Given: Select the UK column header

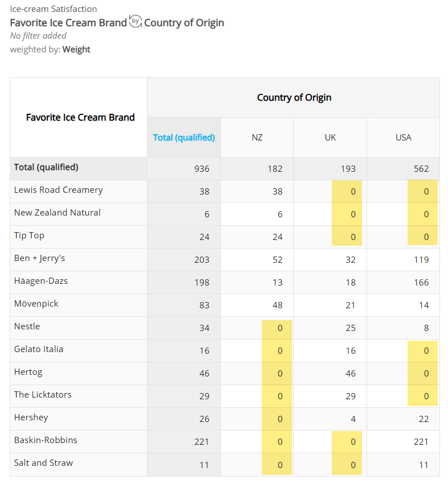Looking at the screenshot, I should pyautogui.click(x=330, y=138).
